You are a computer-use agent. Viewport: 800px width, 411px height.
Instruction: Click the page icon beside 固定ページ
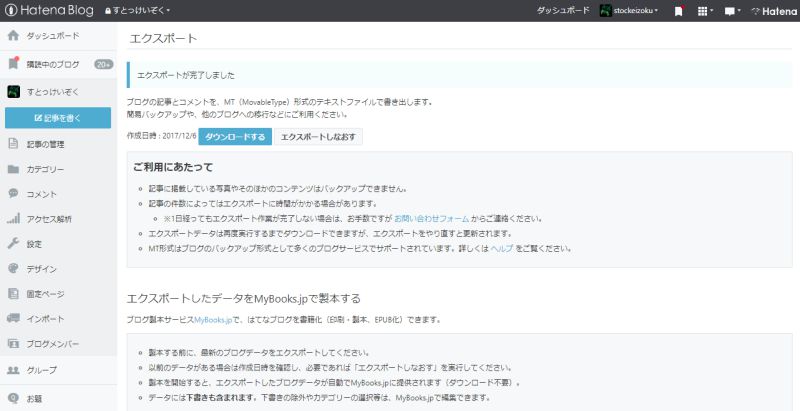click(13, 294)
